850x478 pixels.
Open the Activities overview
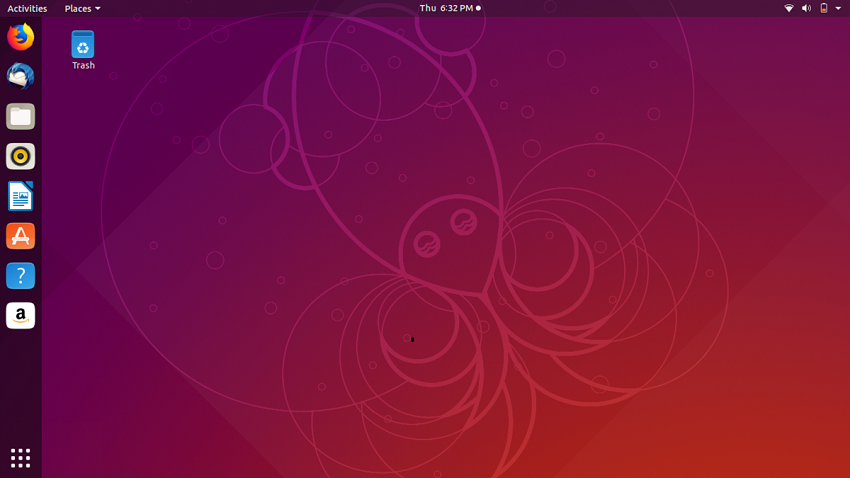coord(27,8)
